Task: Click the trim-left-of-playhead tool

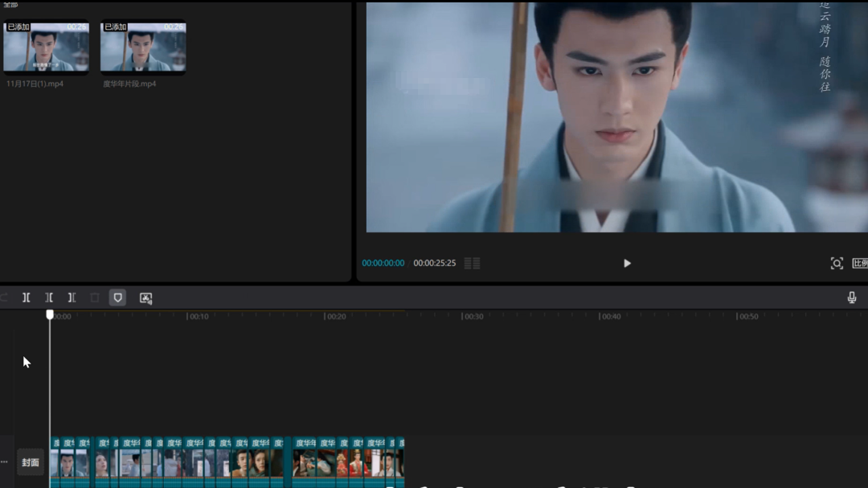Action: pos(49,298)
